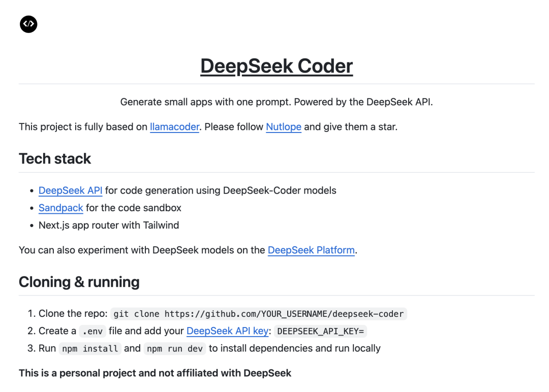Select the git clone command code snippet
The width and height of the screenshot is (549, 392).
point(258,314)
